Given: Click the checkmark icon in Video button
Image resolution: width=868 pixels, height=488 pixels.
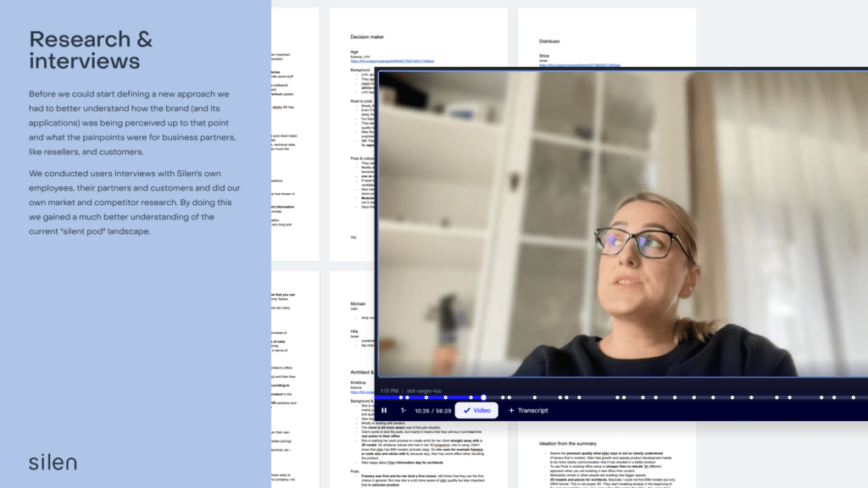Looking at the screenshot, I should (x=466, y=411).
